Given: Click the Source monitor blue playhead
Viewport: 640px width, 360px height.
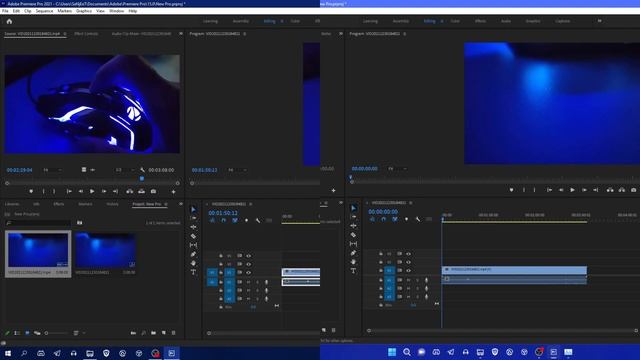Looking at the screenshot, I should pos(142,178).
